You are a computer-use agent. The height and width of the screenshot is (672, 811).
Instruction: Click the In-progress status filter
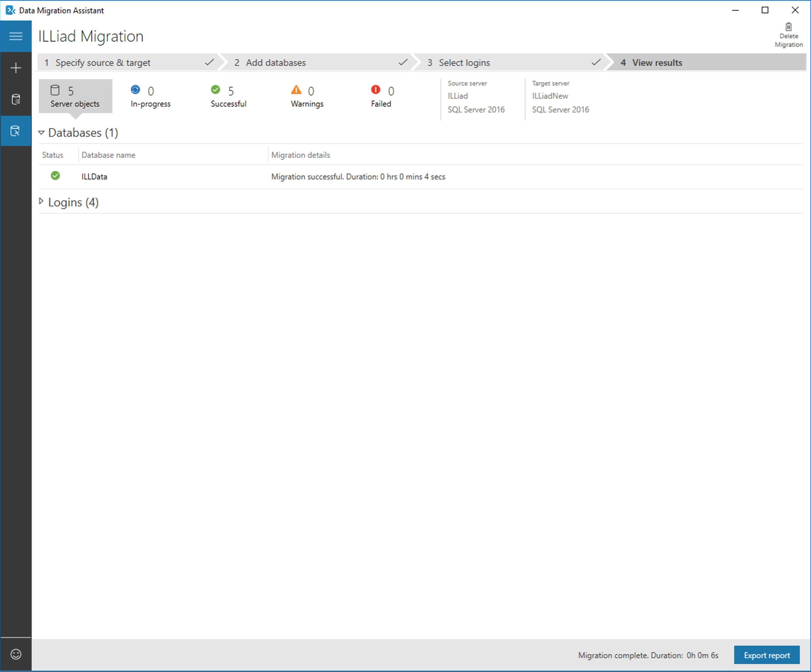(151, 96)
